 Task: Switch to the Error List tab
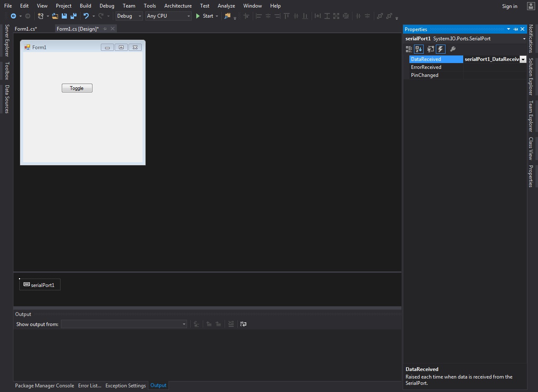[90, 385]
